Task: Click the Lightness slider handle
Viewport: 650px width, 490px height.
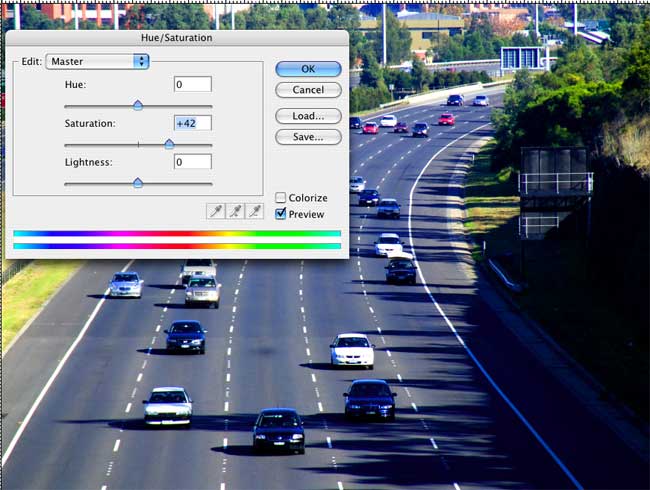Action: coord(138,183)
